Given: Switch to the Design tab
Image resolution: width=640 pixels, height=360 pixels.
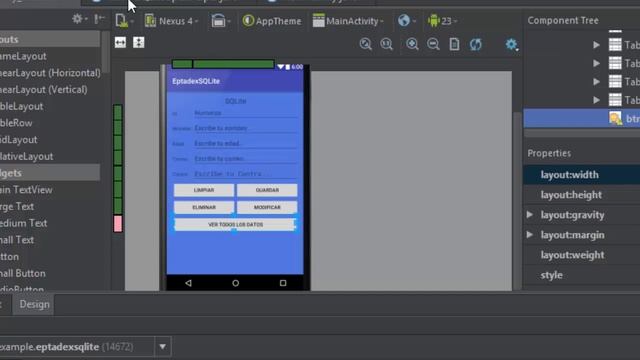Looking at the screenshot, I should 34,304.
